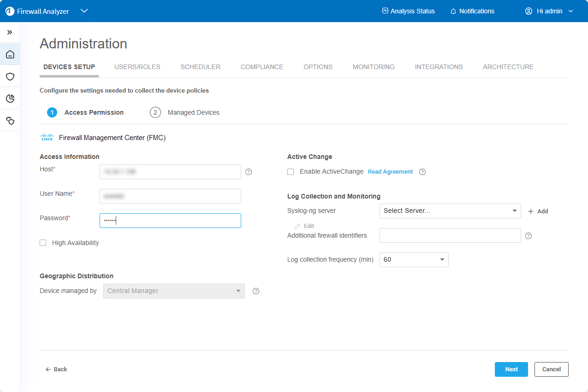
Task: Open the pie chart reports sidebar icon
Action: [10, 99]
